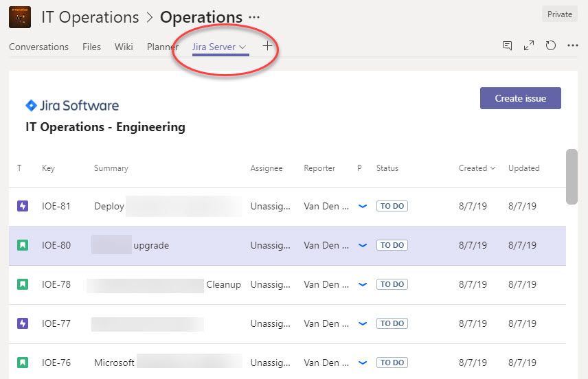Open more tab options ellipsis at right
This screenshot has height=379, width=588.
[573, 46]
